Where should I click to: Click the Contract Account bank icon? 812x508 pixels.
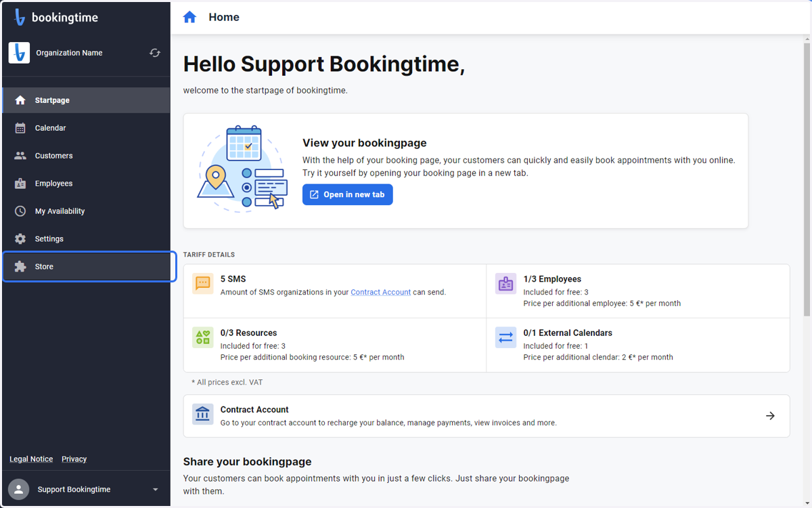(x=203, y=415)
